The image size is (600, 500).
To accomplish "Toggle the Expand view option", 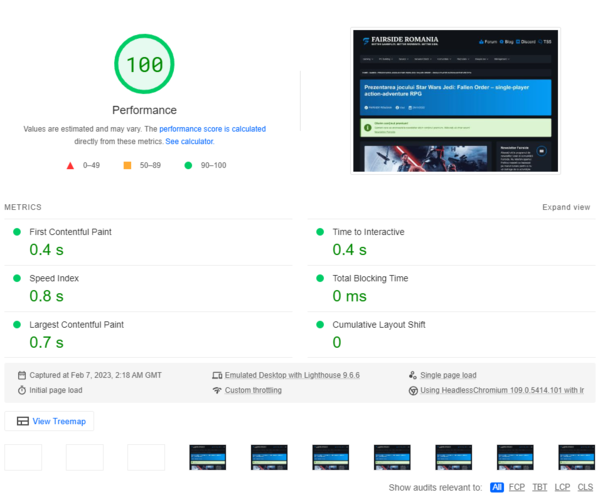I will coord(566,207).
